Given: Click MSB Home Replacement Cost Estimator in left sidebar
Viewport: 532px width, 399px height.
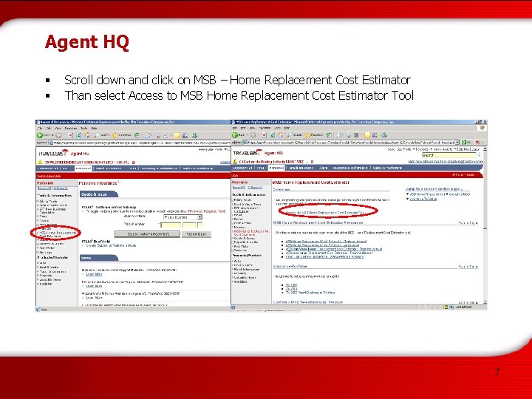Looking at the screenshot, I should pos(57,234).
